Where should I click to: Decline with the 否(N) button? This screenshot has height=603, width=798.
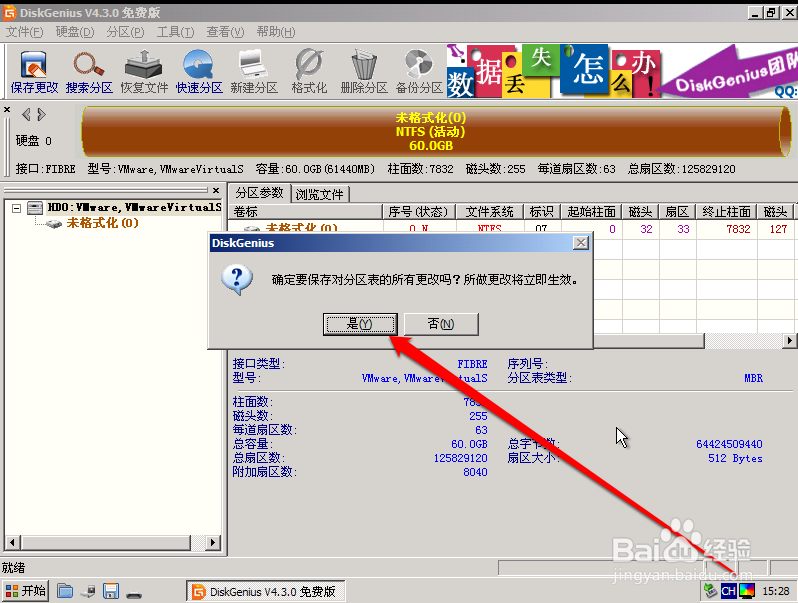click(x=441, y=324)
